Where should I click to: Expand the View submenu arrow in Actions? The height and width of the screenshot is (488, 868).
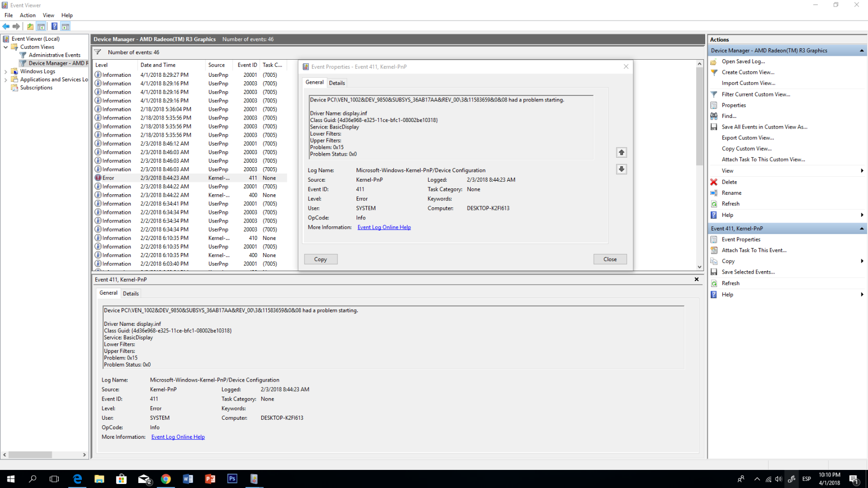click(862, 171)
